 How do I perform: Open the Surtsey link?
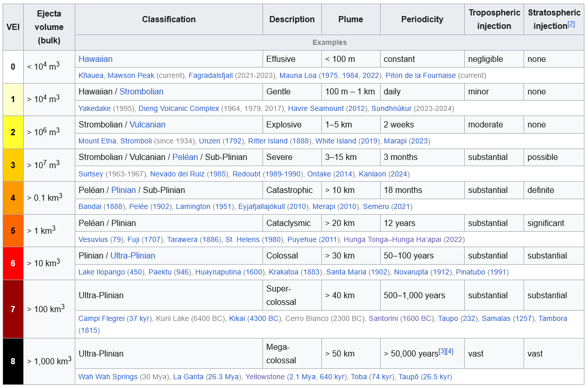tap(91, 174)
